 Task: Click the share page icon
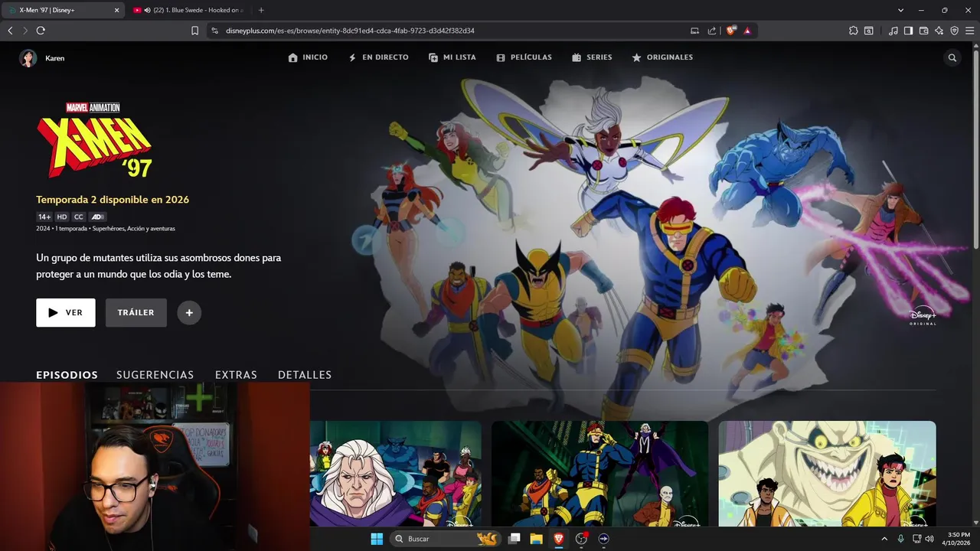click(712, 31)
